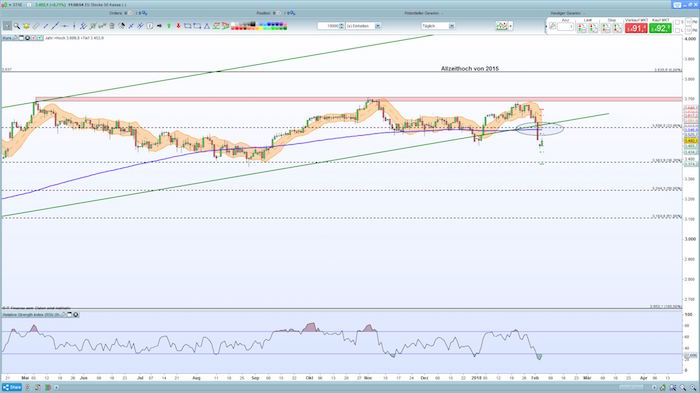
Task: Expand the chart style dropdown arrow
Action: click(x=510, y=26)
